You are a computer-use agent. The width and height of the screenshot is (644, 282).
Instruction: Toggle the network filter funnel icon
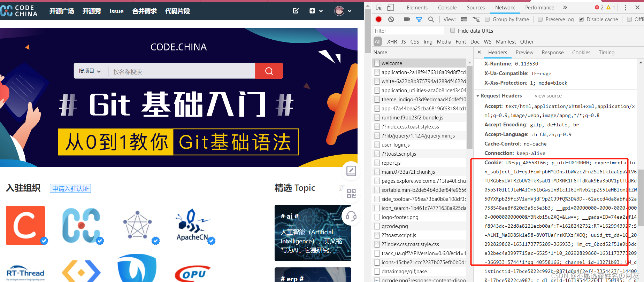click(419, 19)
